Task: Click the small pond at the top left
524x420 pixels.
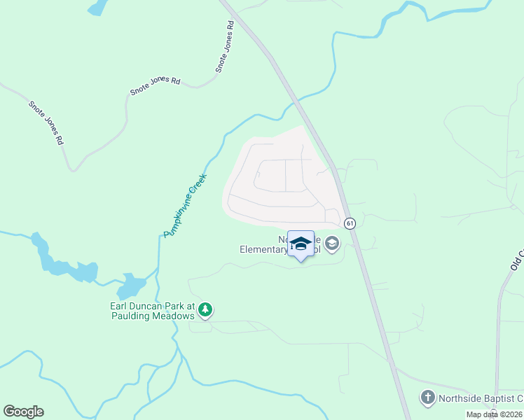Action: tap(97, 8)
